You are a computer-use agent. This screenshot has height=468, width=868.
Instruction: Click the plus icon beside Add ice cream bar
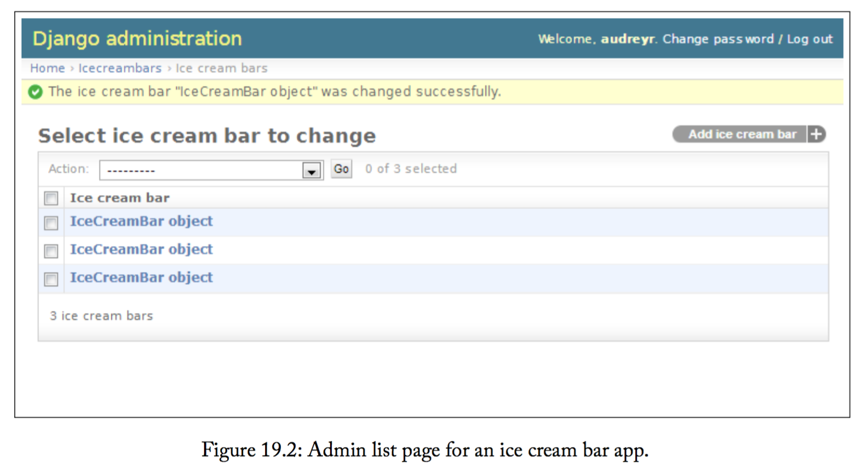tap(816, 135)
